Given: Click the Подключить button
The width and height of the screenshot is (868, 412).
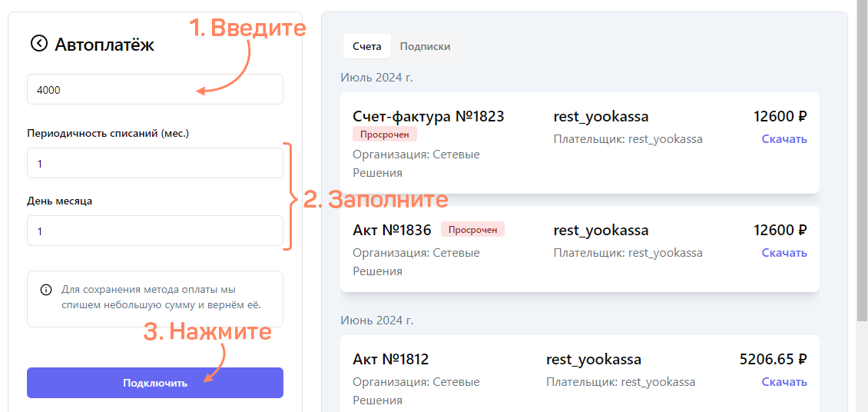Looking at the screenshot, I should click(155, 383).
